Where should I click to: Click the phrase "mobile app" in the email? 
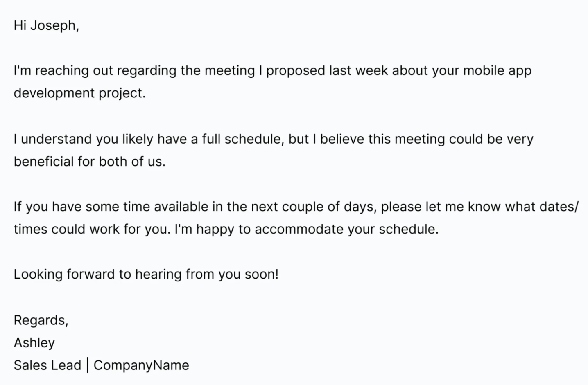497,71
